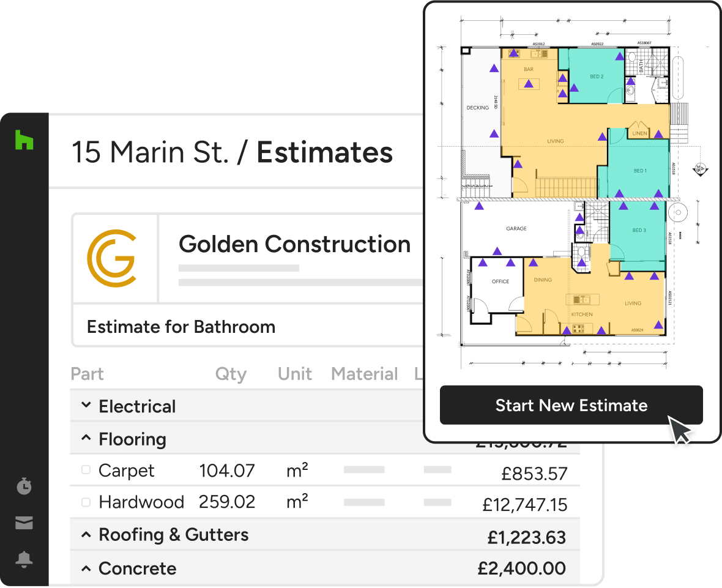The height and width of the screenshot is (588, 722).
Task: Click the Golden Construction logo
Action: coord(111,258)
